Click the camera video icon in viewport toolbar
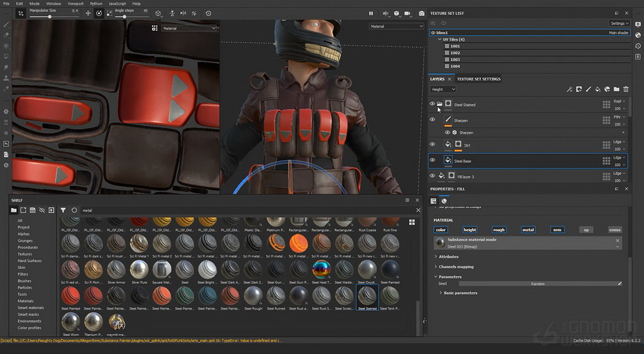The height and width of the screenshot is (354, 644). (x=408, y=14)
